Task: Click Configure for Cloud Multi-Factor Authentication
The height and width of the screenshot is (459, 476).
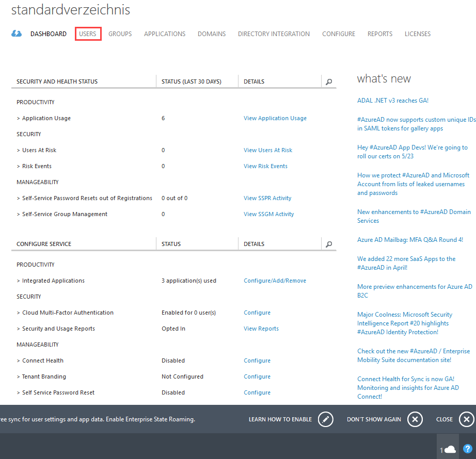Action: pyautogui.click(x=257, y=313)
